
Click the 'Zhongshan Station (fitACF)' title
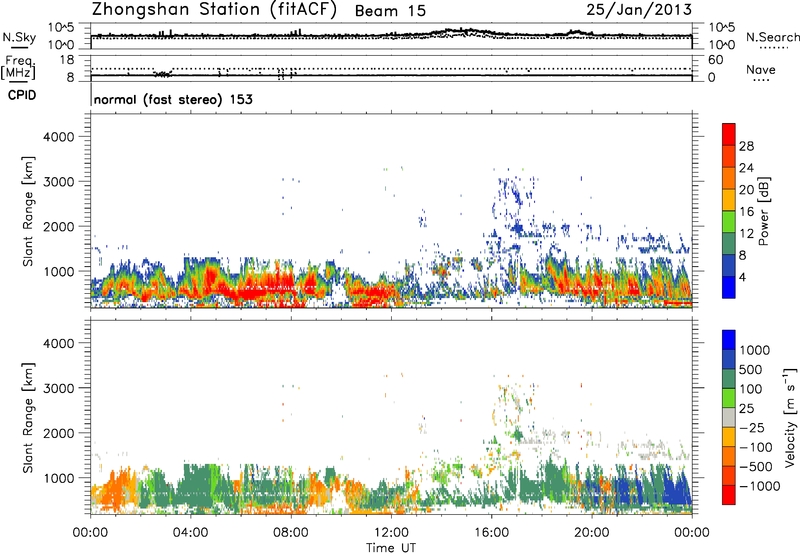click(214, 10)
